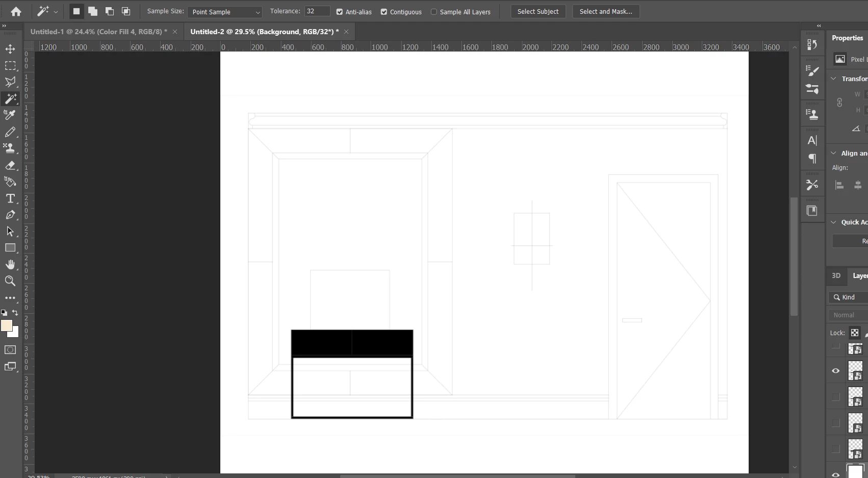The height and width of the screenshot is (478, 868).
Task: Click the Tolerance input field
Action: [x=317, y=11]
